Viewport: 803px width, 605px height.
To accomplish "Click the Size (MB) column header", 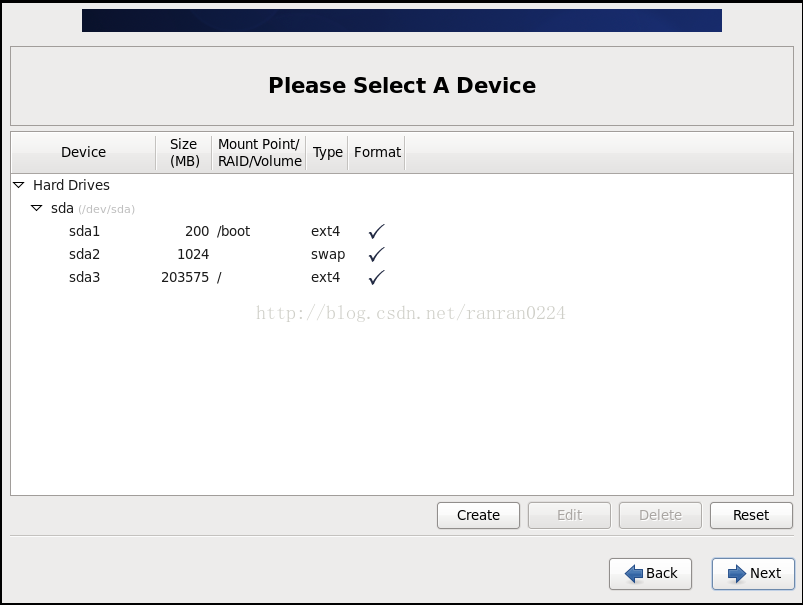I will (184, 152).
